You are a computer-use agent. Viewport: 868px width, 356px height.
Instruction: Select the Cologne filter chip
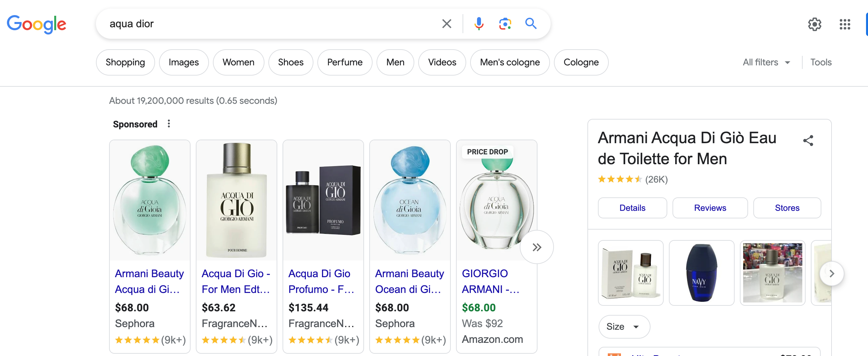(x=581, y=62)
